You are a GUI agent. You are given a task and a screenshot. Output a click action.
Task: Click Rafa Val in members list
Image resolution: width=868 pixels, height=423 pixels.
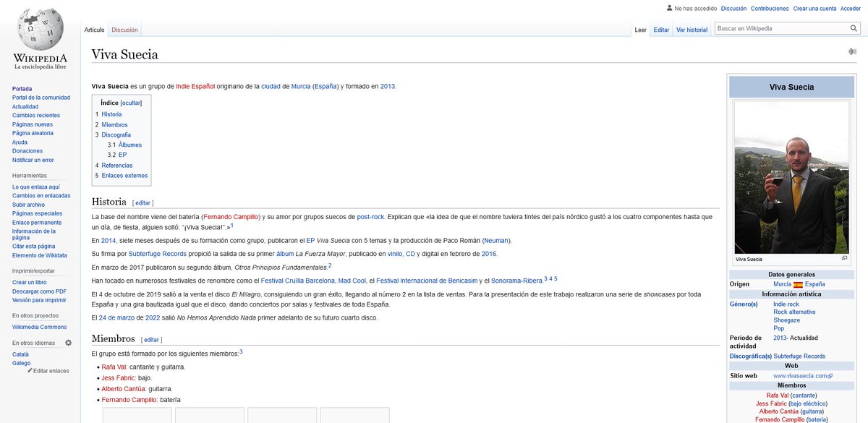tap(114, 367)
